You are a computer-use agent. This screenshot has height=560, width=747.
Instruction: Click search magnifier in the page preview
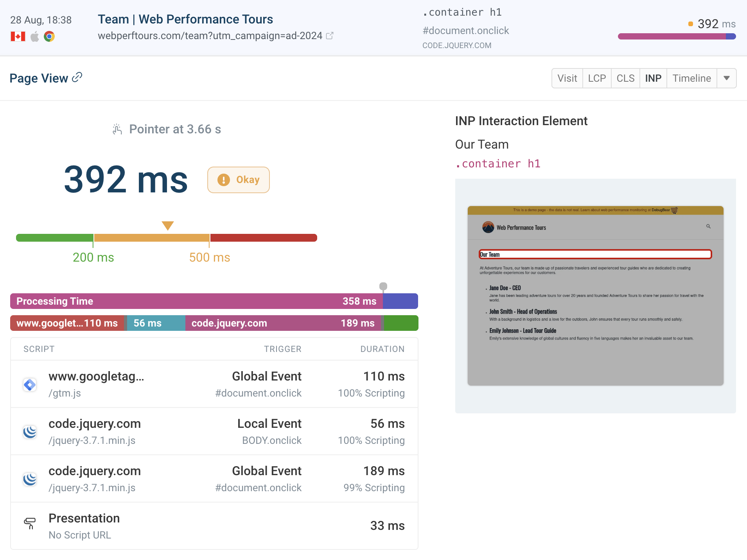click(x=708, y=226)
